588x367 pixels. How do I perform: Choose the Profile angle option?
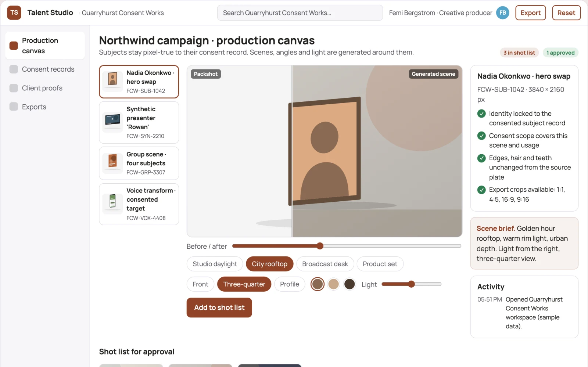290,284
